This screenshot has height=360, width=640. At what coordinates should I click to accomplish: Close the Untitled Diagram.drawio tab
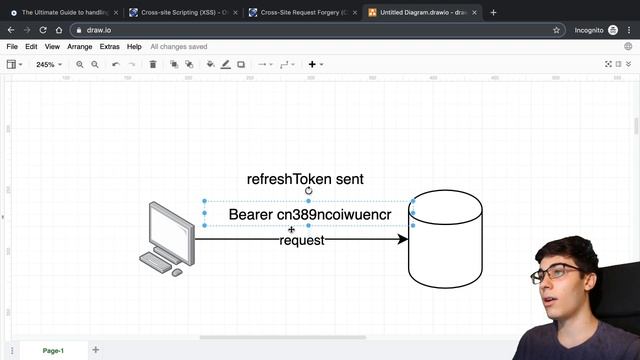(x=474, y=13)
